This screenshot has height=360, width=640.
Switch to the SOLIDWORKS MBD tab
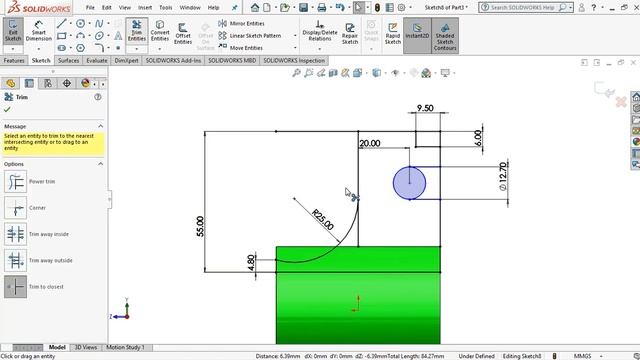pyautogui.click(x=232, y=60)
